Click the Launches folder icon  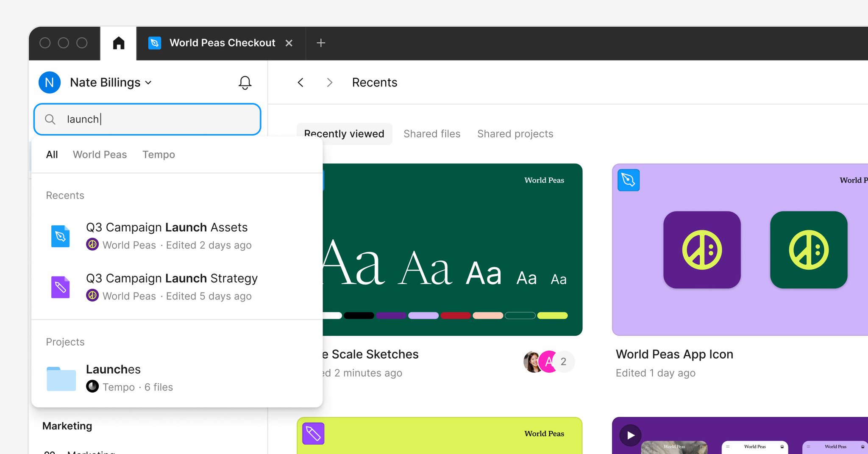pos(61,378)
